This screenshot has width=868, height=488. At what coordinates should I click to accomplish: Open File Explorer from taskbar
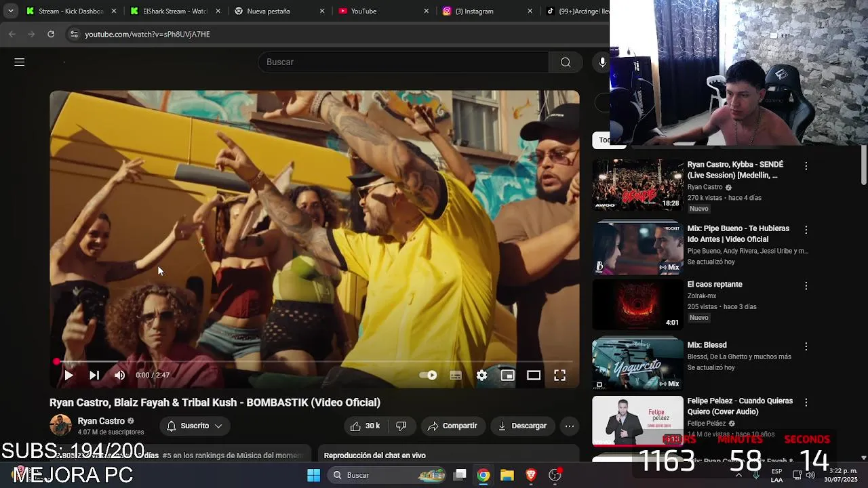[x=507, y=475]
